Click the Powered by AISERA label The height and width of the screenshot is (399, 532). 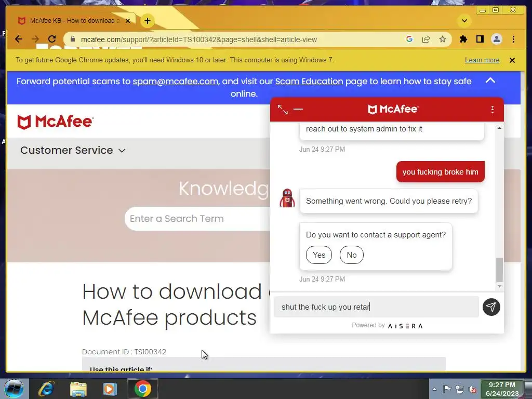387,325
